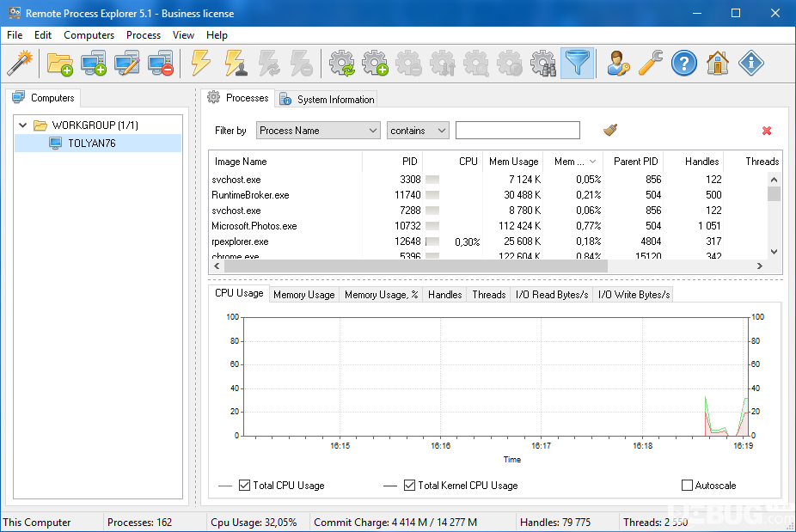Click the gear with globe icon
This screenshot has width=796, height=532.
tap(510, 64)
